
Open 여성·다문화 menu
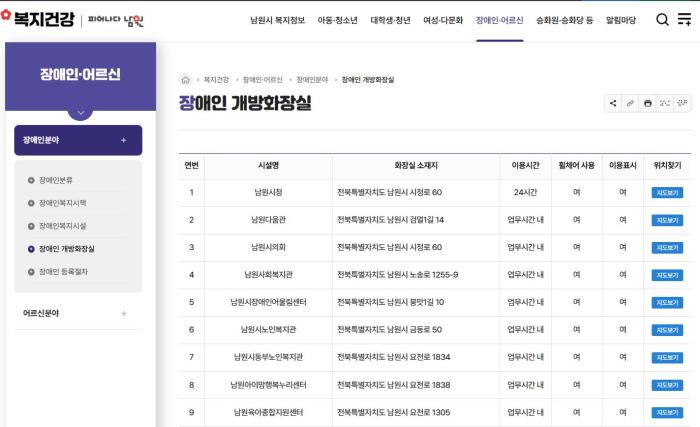pos(443,20)
